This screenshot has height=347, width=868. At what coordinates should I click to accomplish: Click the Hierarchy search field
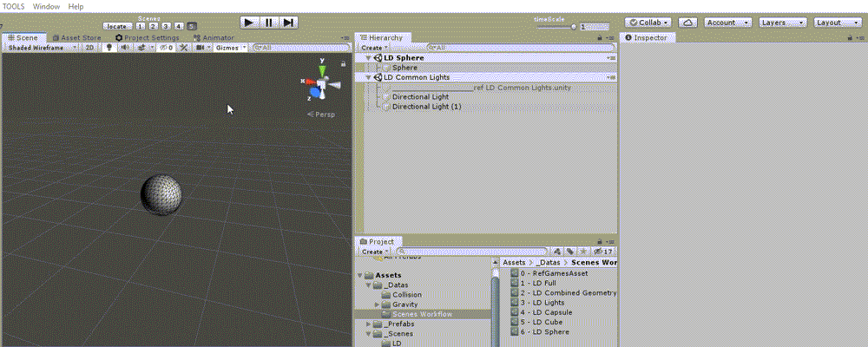pyautogui.click(x=519, y=48)
